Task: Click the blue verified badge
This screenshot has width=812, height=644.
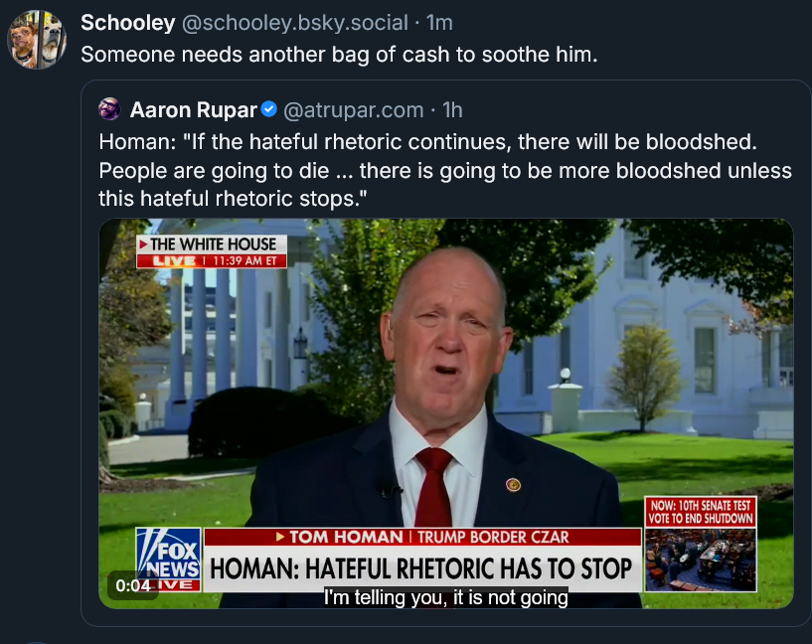Action: 269,109
